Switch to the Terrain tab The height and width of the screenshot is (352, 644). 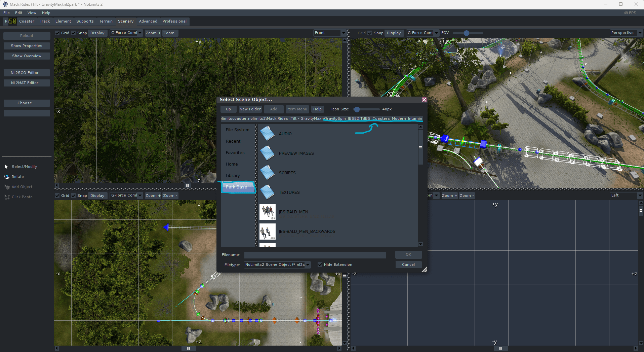coord(106,21)
